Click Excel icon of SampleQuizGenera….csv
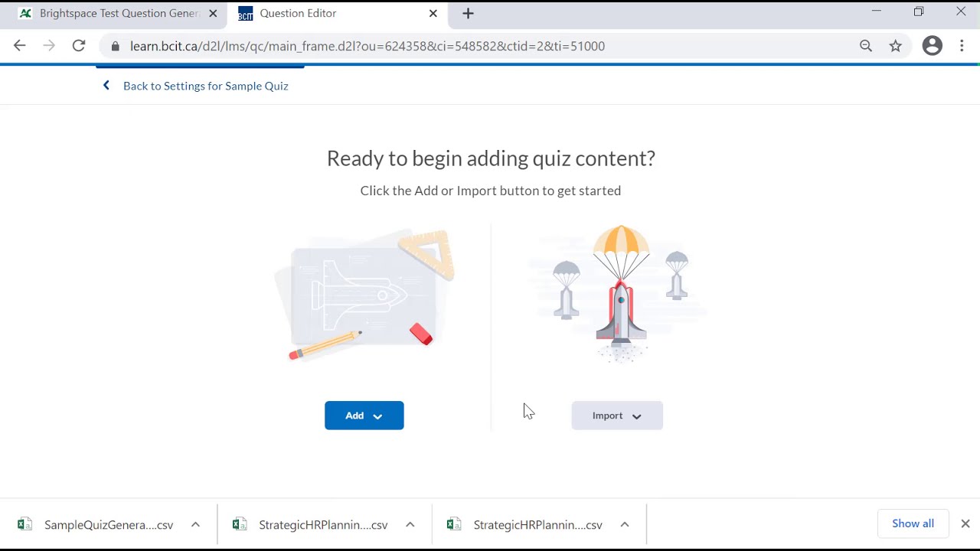The image size is (980, 551). pos(24,524)
